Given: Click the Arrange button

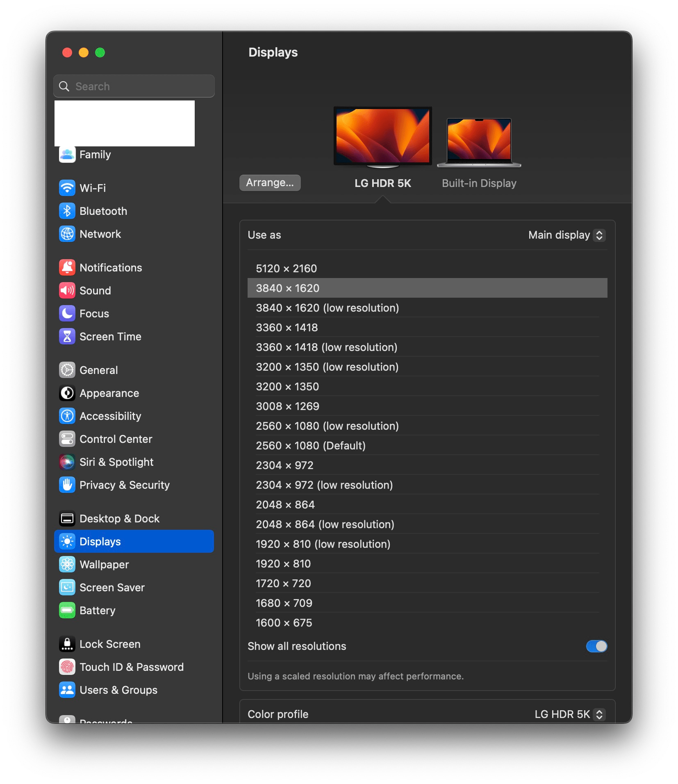Looking at the screenshot, I should click(x=270, y=183).
